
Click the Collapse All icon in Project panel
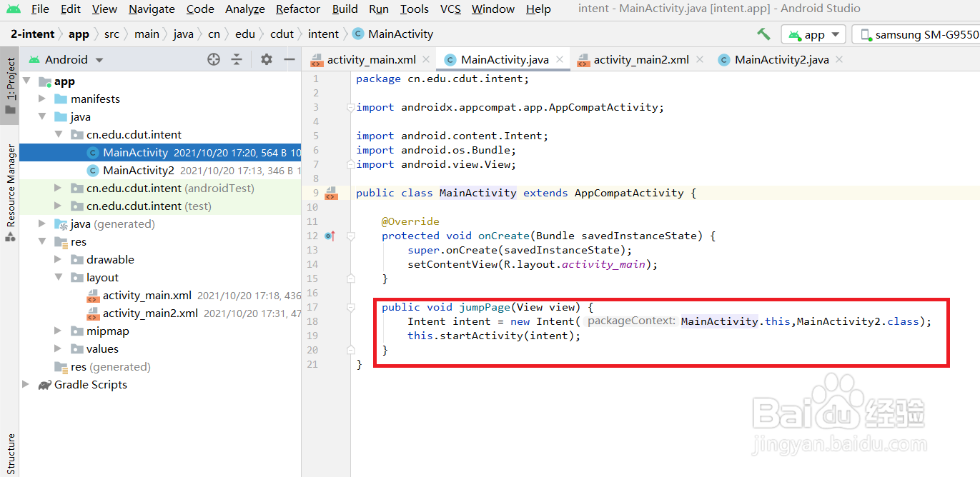[x=237, y=59]
